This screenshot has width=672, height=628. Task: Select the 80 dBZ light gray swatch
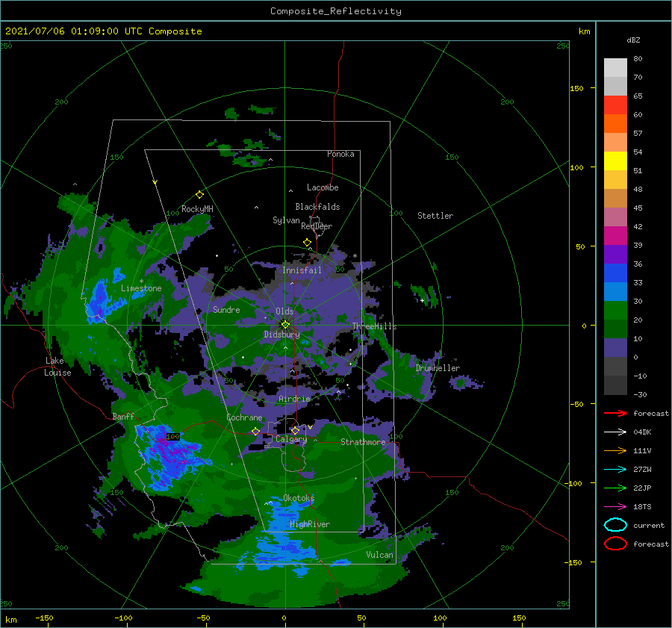(615, 67)
